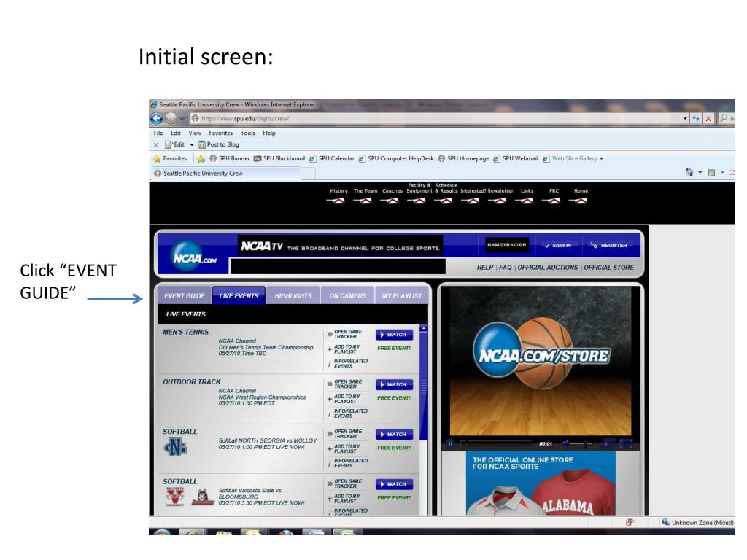Click the Valdosta State team logo

[175, 497]
